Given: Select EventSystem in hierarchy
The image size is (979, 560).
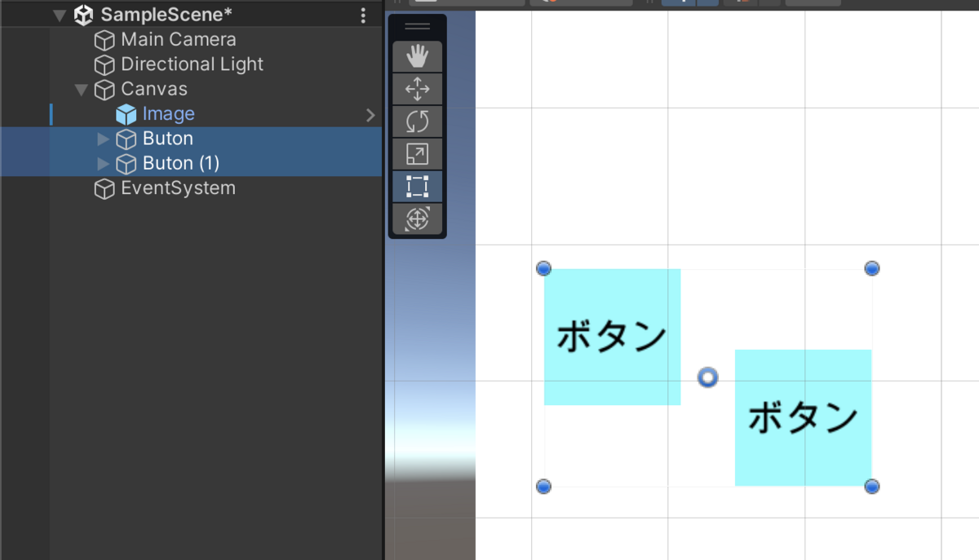Looking at the screenshot, I should pos(178,188).
